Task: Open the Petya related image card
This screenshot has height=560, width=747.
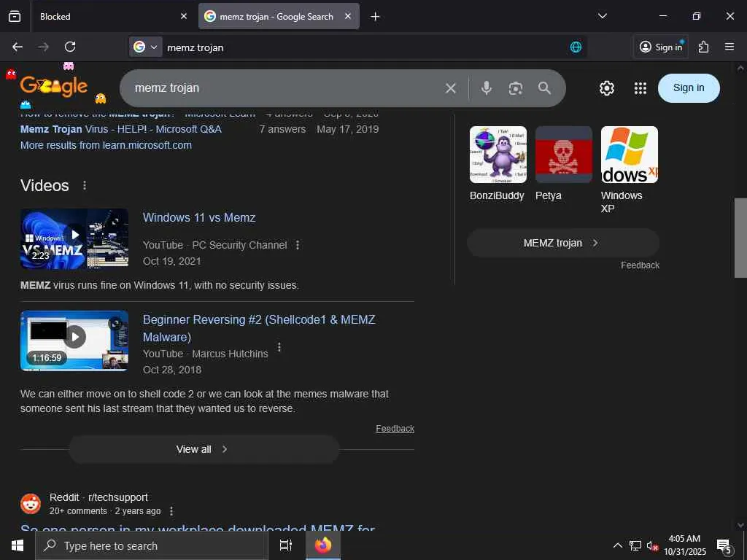Action: (564, 164)
